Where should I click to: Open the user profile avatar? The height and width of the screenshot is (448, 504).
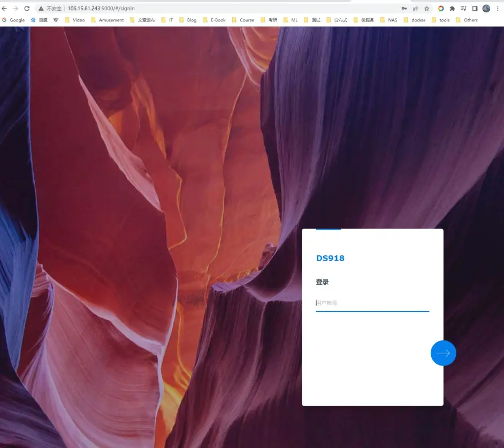pos(486,9)
